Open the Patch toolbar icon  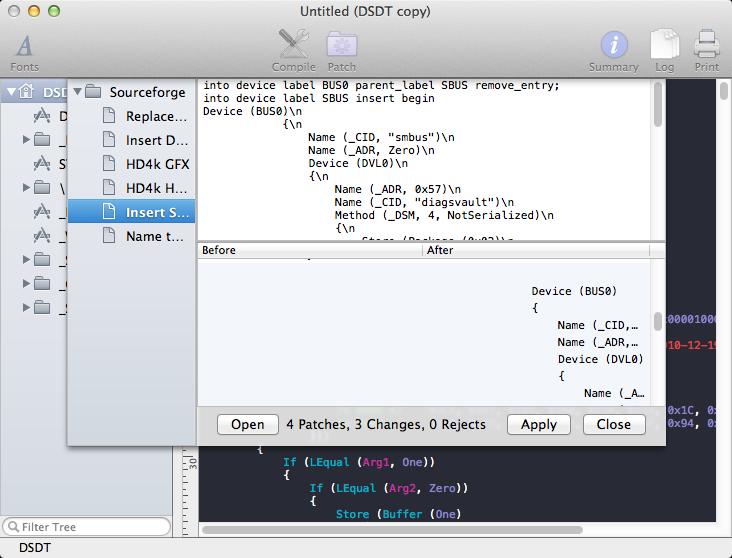[342, 51]
